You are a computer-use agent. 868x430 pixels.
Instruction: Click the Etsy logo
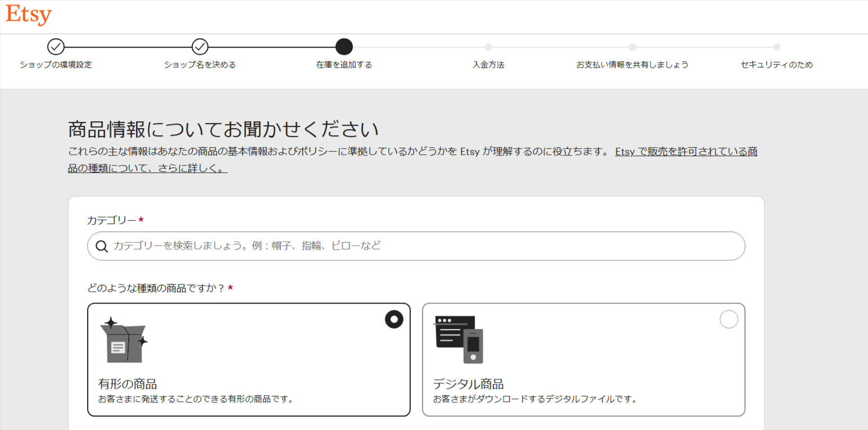pos(29,15)
